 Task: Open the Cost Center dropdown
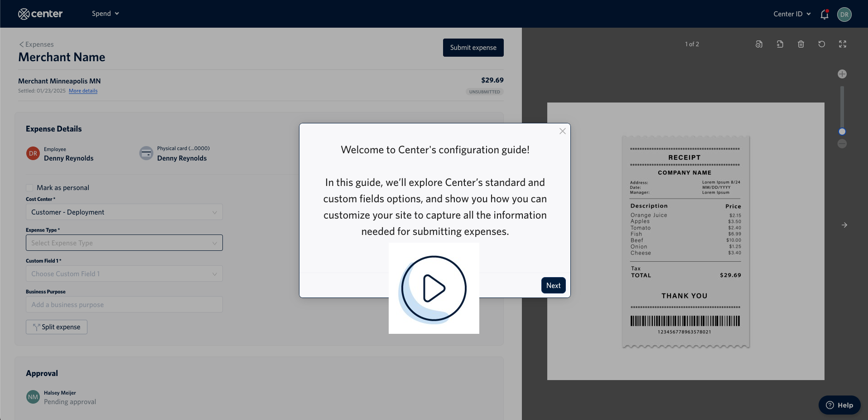coord(124,212)
